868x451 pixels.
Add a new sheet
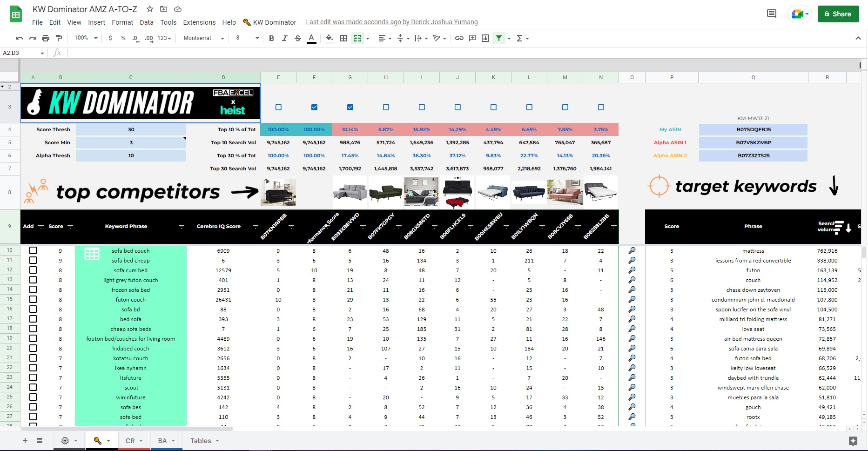point(25,441)
